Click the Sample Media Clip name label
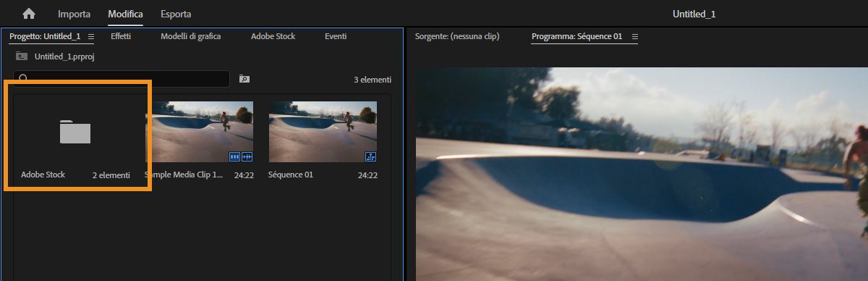This screenshot has width=868, height=281. [184, 175]
